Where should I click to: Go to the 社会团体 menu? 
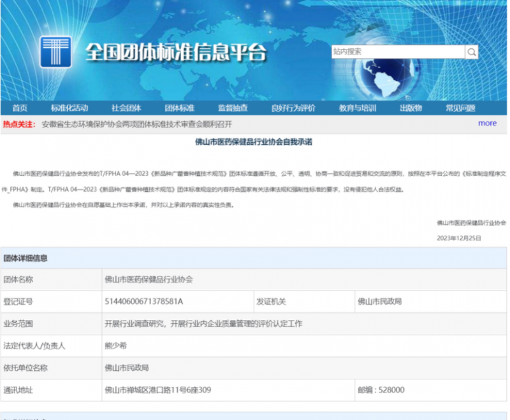[x=126, y=108]
